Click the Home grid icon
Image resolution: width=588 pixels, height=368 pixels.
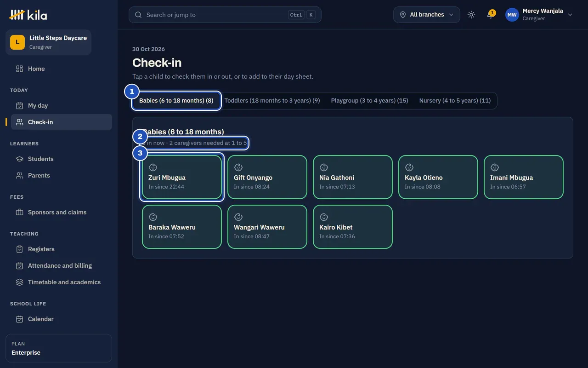(19, 69)
